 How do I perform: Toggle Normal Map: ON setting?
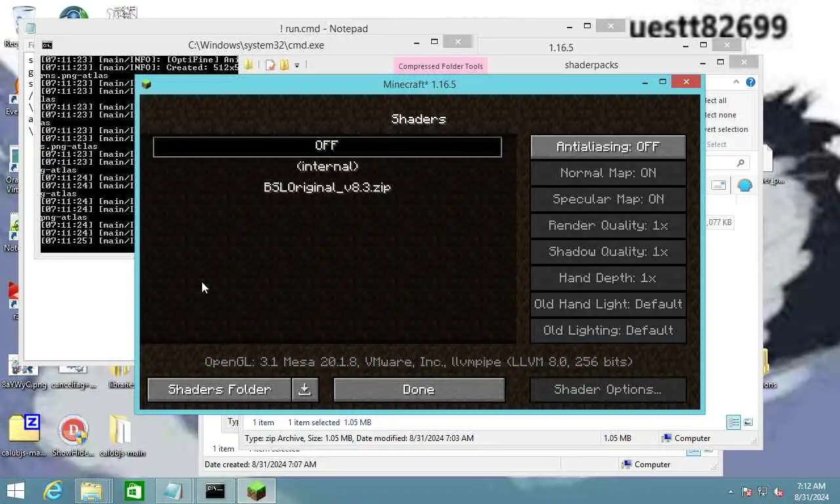[x=608, y=173]
